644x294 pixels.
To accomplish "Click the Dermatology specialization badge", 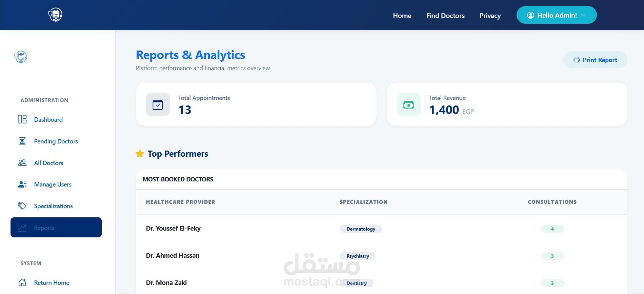I will tap(361, 229).
